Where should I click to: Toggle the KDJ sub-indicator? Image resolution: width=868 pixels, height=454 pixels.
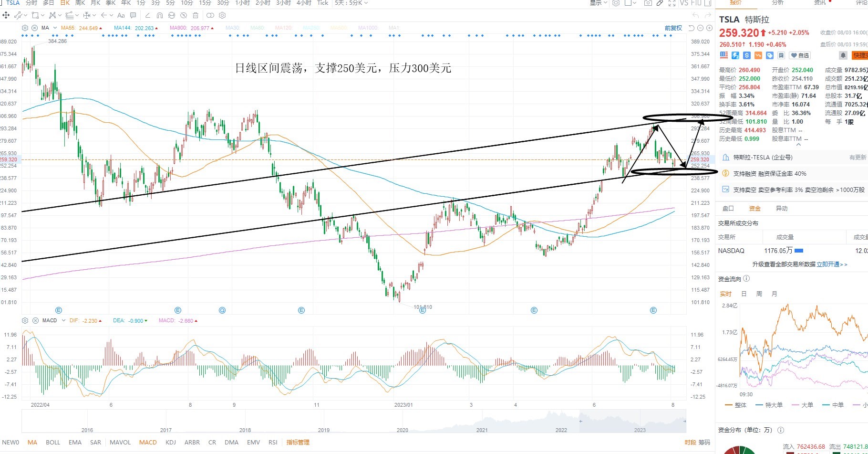tap(171, 443)
